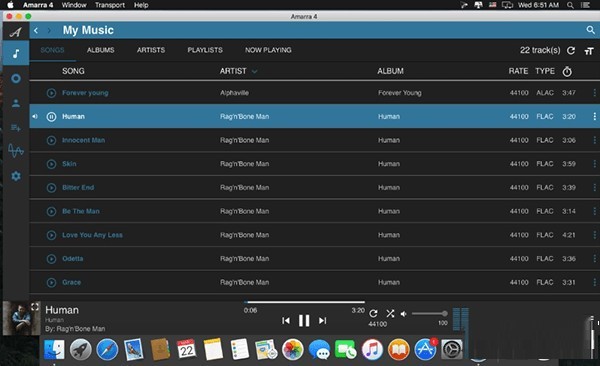Open the playlist add sidebar icon
Viewport: 600px width, 366px height.
pos(16,128)
